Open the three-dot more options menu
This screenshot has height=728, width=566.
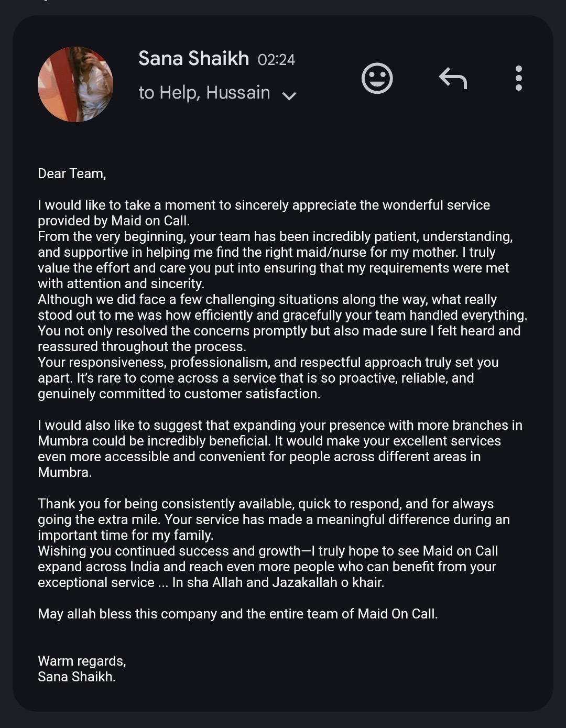(x=518, y=79)
